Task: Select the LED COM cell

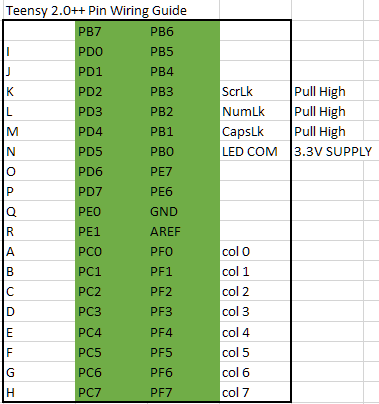Action: click(x=255, y=151)
